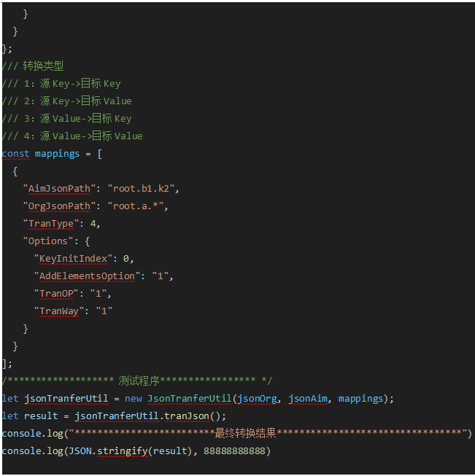Click the 转换类型 comment line
Screen dimensions: 475x476
tap(43, 66)
